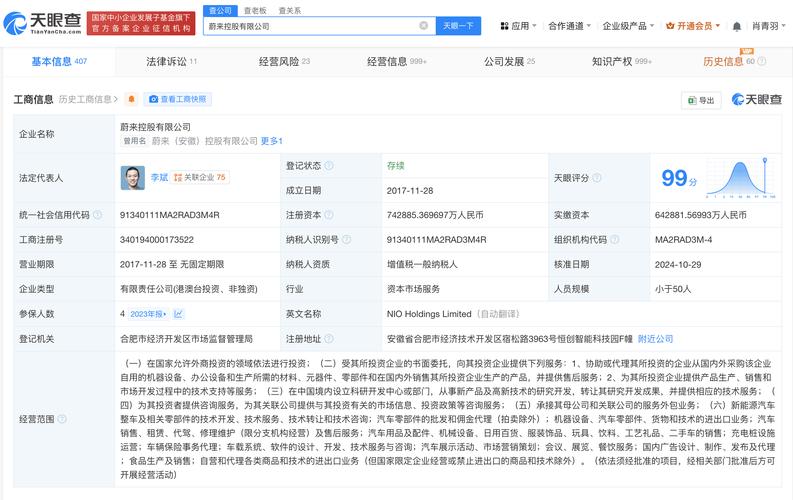Select the 查关系 search tab
Screen dimensions: 793x500
click(x=289, y=10)
